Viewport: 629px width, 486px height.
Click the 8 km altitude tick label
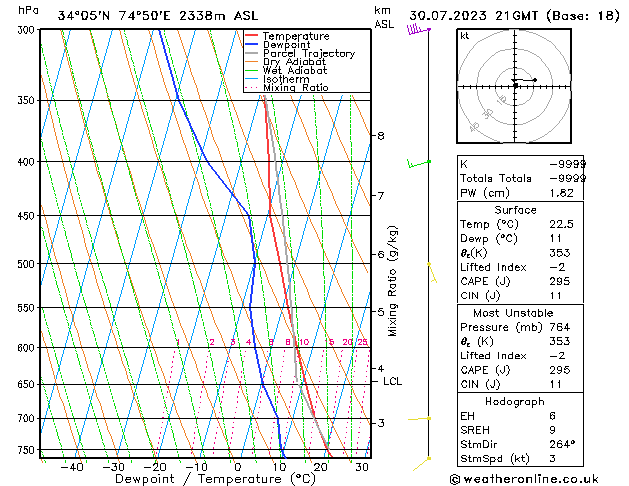pos(381,136)
